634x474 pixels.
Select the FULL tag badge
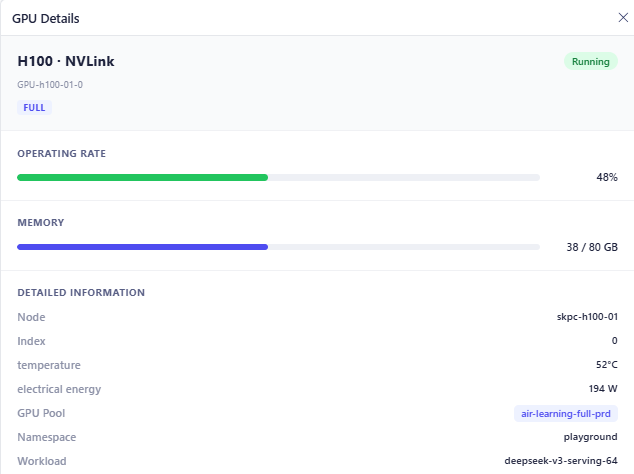34,108
